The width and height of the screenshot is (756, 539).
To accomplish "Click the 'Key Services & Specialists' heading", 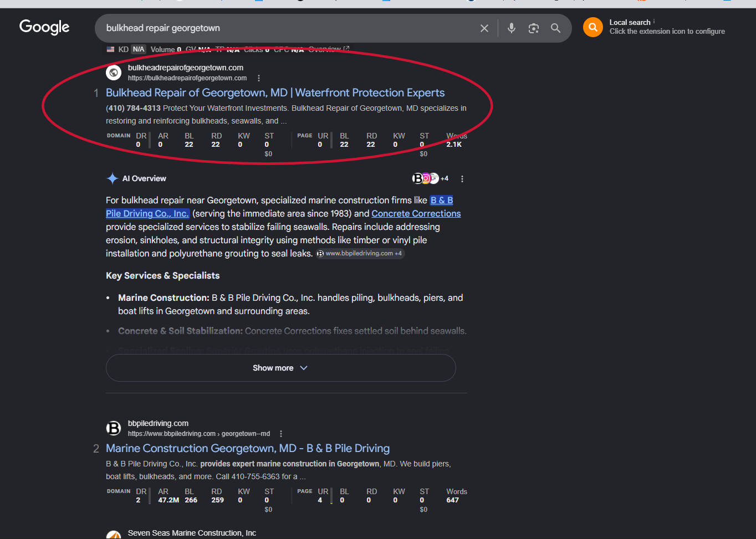I will 162,275.
